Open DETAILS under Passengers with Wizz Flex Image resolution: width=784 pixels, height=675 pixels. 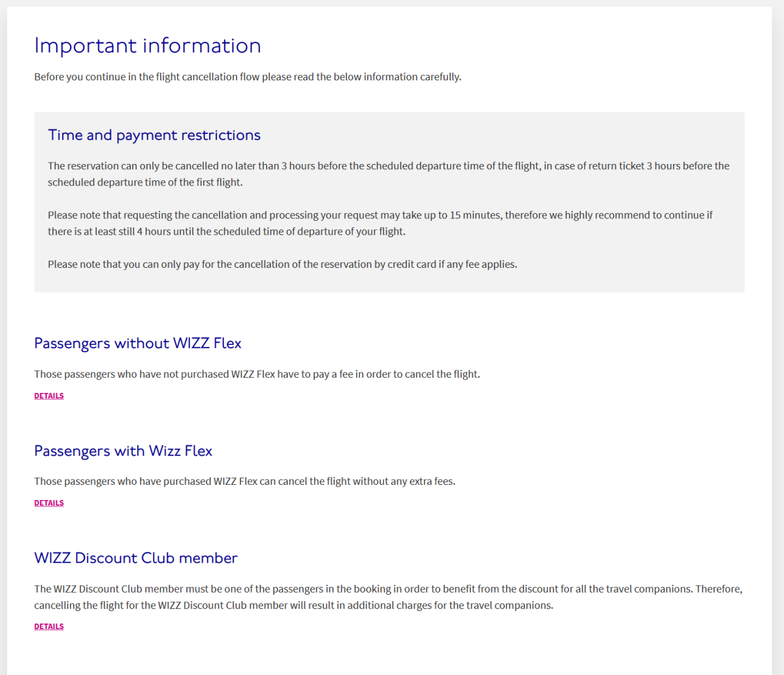49,503
